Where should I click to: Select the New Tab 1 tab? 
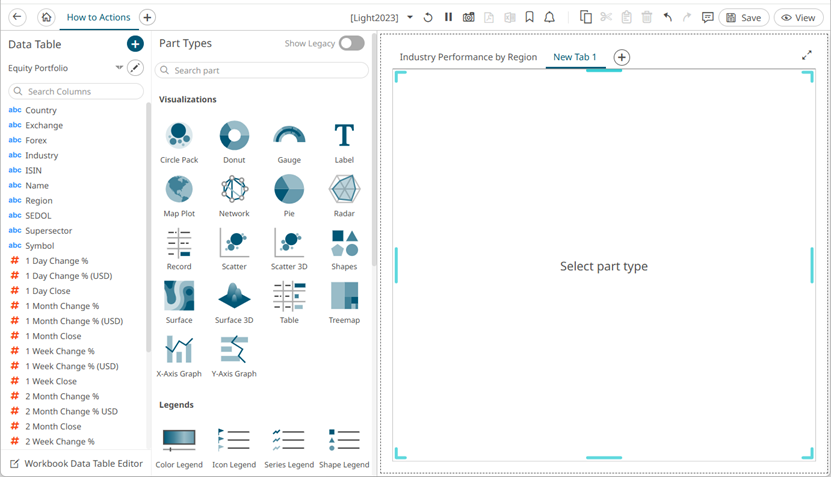tap(574, 57)
